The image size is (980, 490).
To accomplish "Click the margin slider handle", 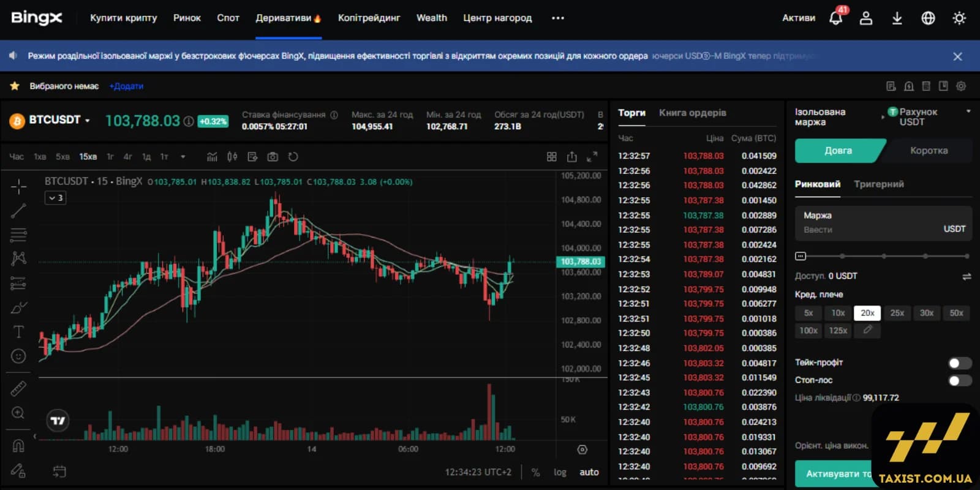I will tap(801, 256).
